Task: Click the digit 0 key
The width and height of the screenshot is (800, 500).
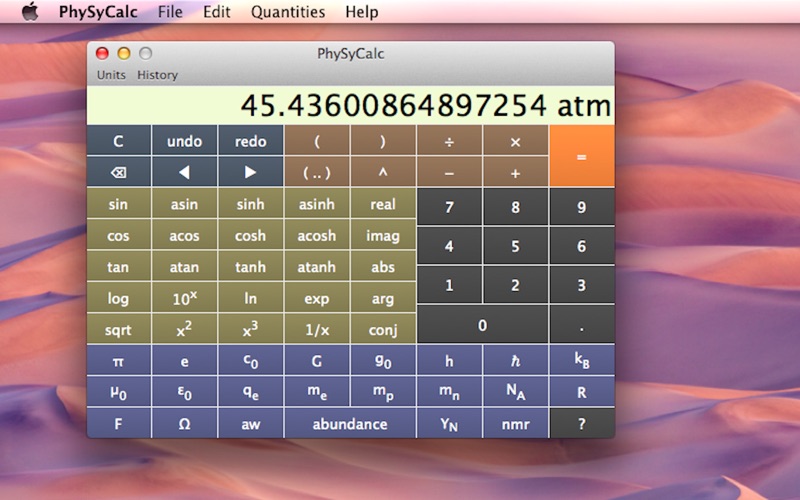Action: tap(483, 324)
